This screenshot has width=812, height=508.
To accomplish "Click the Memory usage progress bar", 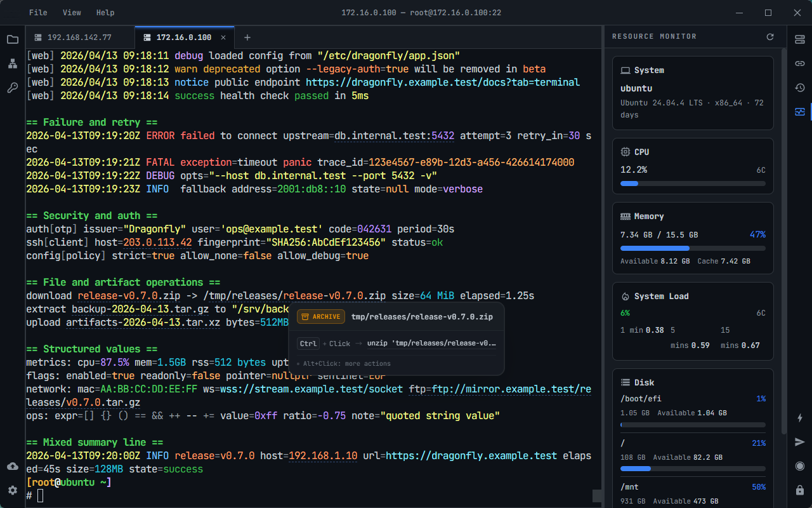I will coord(693,248).
